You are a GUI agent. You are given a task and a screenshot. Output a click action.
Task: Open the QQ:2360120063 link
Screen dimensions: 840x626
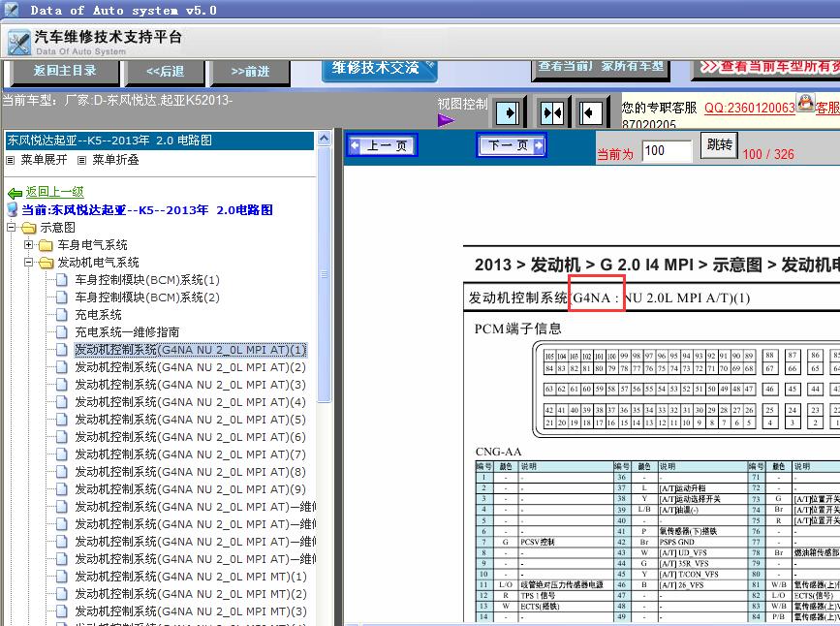pos(750,108)
